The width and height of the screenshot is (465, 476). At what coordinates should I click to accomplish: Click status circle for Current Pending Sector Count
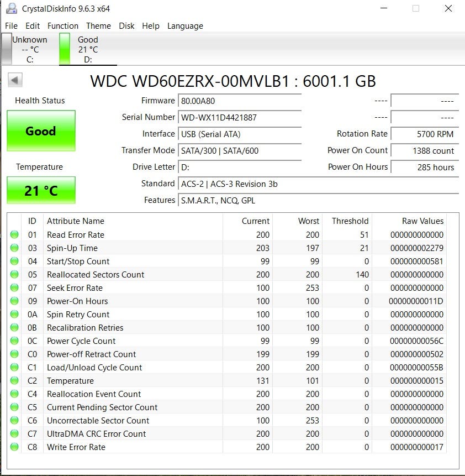(14, 407)
